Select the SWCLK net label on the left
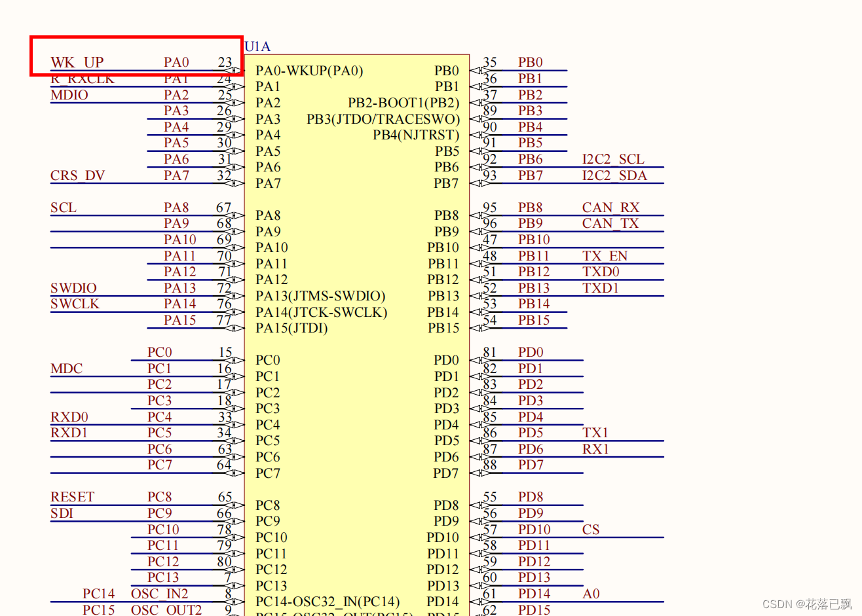Image resolution: width=862 pixels, height=616 pixels. (75, 304)
